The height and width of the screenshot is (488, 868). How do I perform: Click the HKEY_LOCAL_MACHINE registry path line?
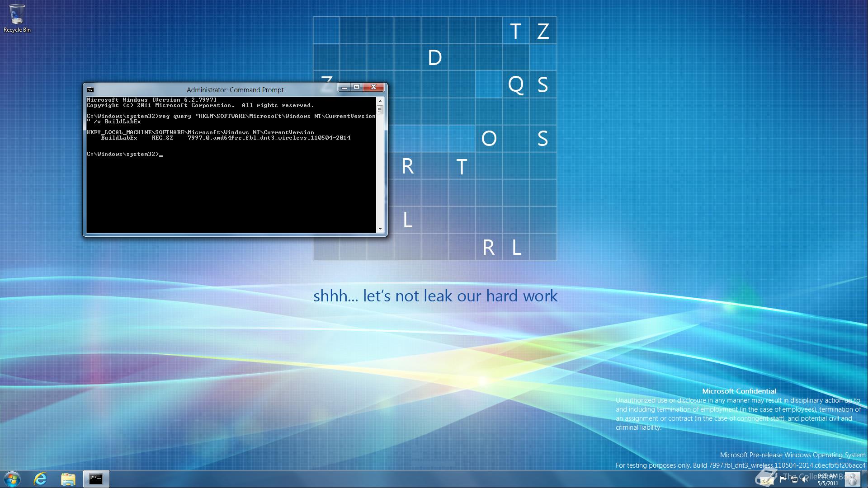click(x=200, y=132)
